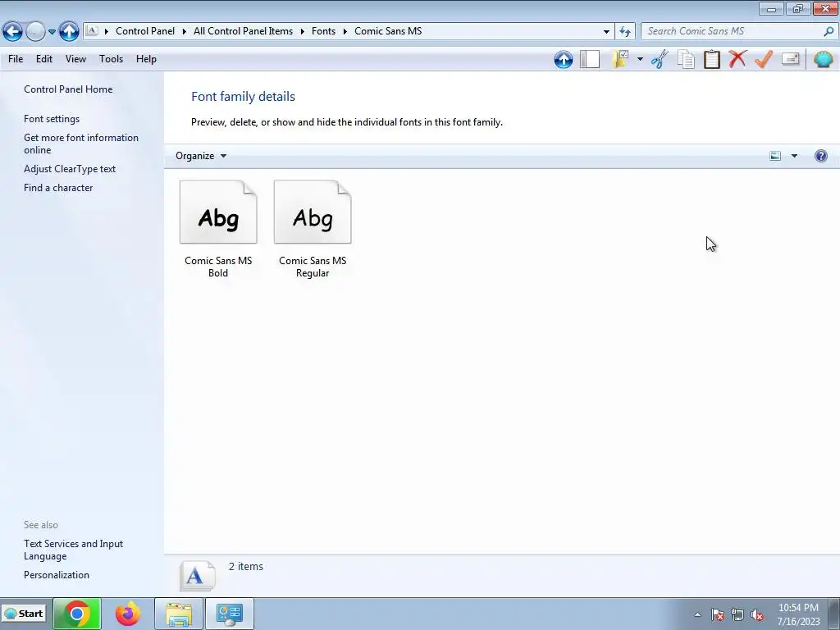Screen dimensions: 840x630
Task: Click the 2 items status text
Action: tap(246, 566)
